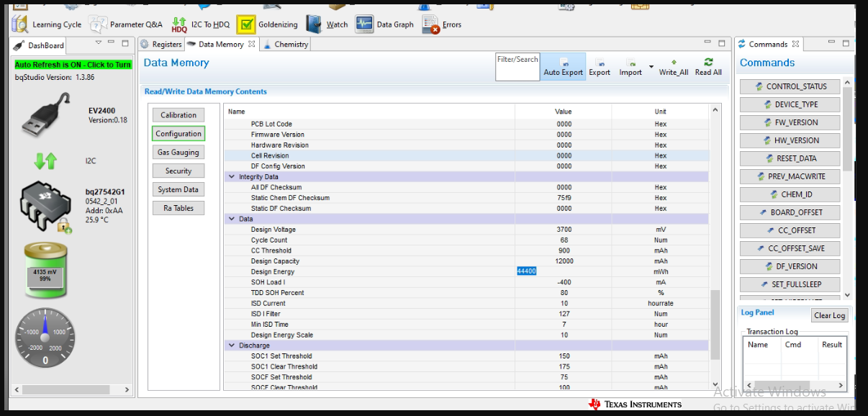Open the Parameter Q&A tool
This screenshot has height=416, width=868.
click(126, 24)
